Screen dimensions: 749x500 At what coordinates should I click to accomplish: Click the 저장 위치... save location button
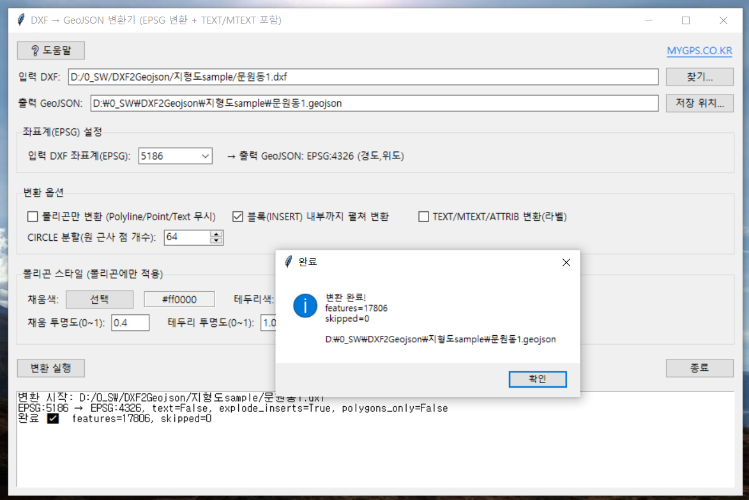click(699, 102)
